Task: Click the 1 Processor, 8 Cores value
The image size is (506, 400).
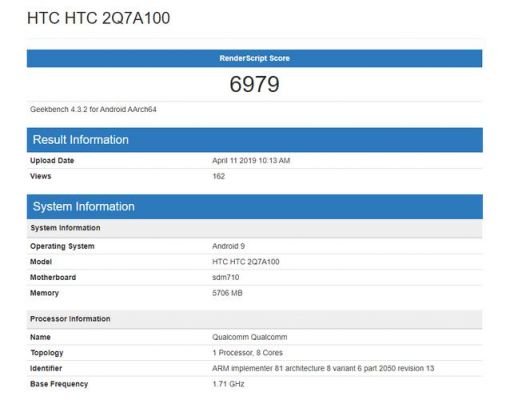Action: 248,353
